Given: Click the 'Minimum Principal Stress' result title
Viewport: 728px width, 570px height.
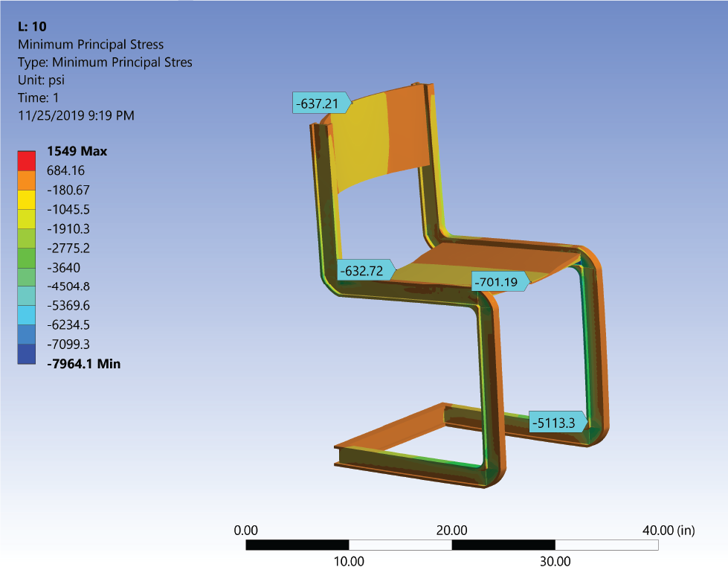Looking at the screenshot, I should coord(91,45).
